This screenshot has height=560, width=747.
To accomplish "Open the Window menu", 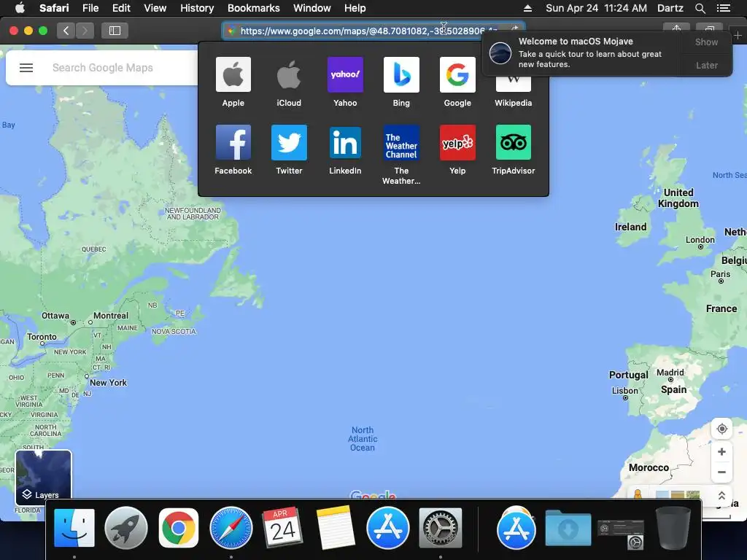I will pos(312,8).
